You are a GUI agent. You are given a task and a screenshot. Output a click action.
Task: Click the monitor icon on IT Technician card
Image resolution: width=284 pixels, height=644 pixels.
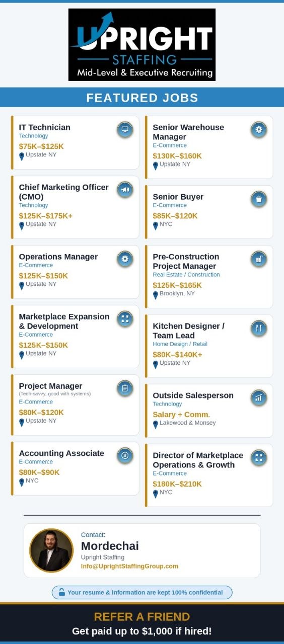pyautogui.click(x=125, y=130)
